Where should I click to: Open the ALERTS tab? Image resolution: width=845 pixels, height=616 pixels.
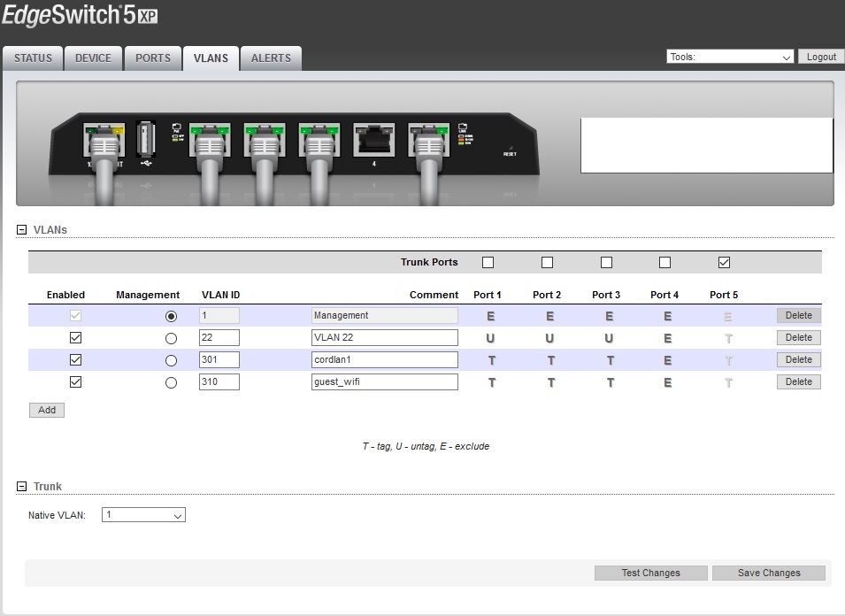click(271, 58)
